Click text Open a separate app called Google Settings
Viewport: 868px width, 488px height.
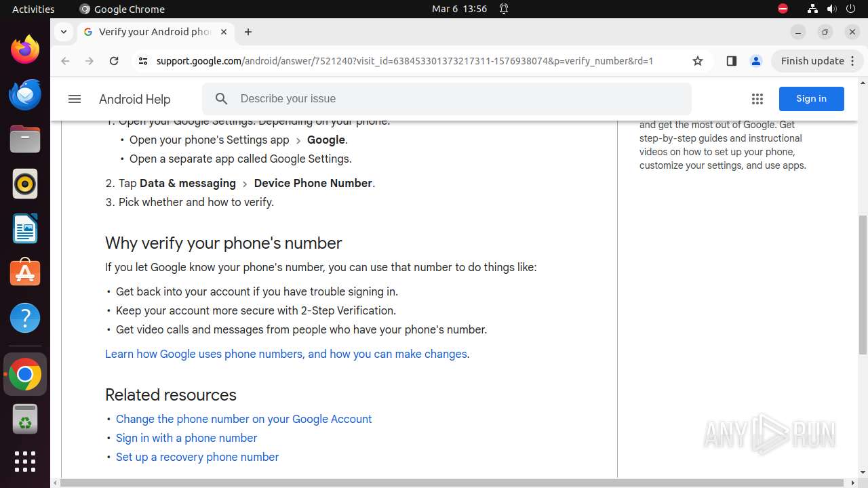[241, 159]
